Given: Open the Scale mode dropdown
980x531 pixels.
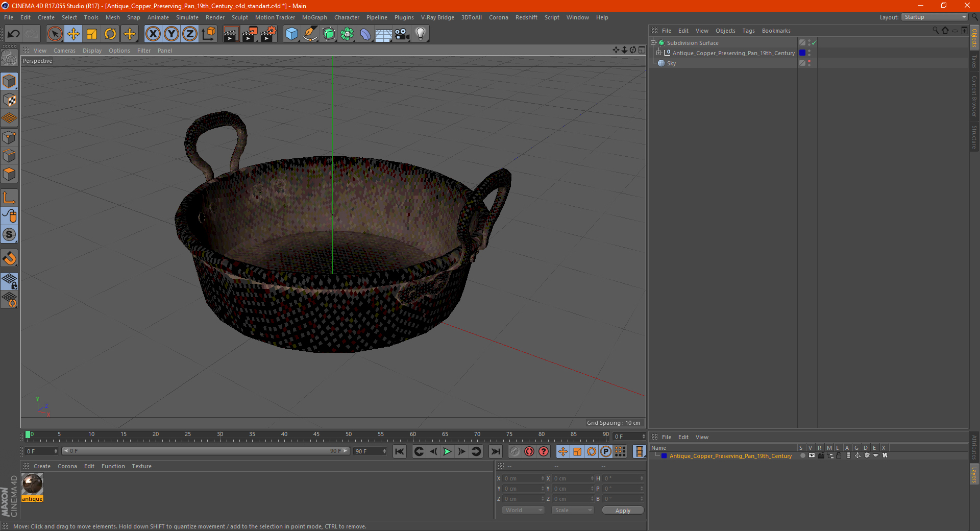Looking at the screenshot, I should (573, 510).
